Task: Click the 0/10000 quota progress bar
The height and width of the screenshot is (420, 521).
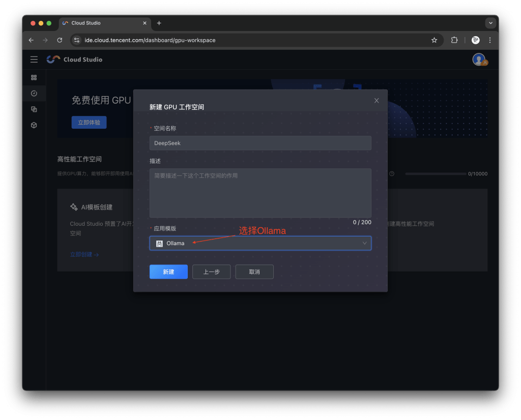Action: click(x=436, y=174)
